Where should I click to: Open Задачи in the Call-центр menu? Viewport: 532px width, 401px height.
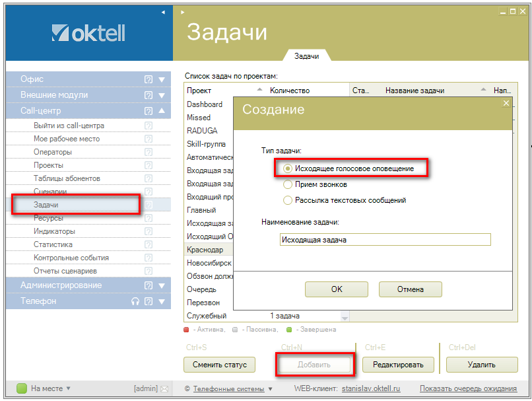click(46, 205)
